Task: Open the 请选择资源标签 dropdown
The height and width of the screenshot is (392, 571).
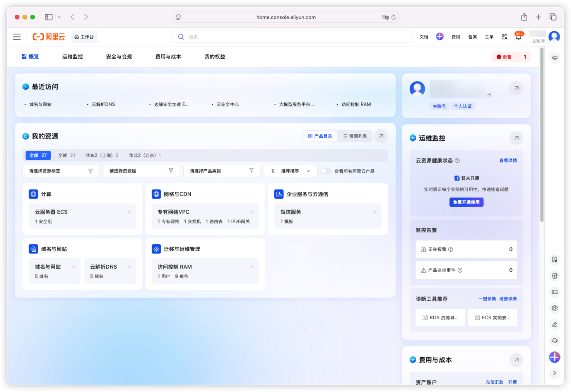Action: (61, 171)
